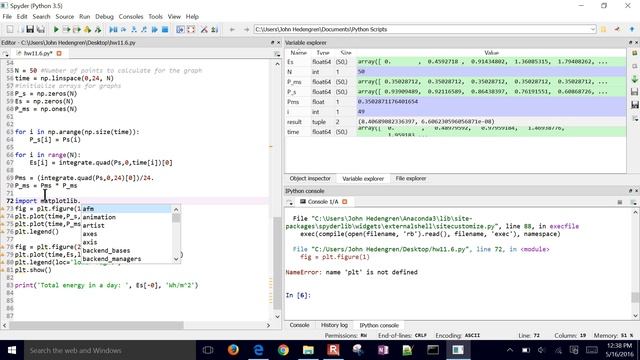
Task: Set as console working directory icon
Action: pos(617,29)
